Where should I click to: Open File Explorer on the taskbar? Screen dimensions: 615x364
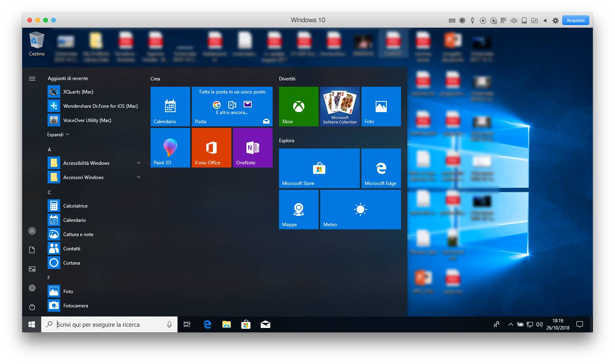click(x=227, y=324)
